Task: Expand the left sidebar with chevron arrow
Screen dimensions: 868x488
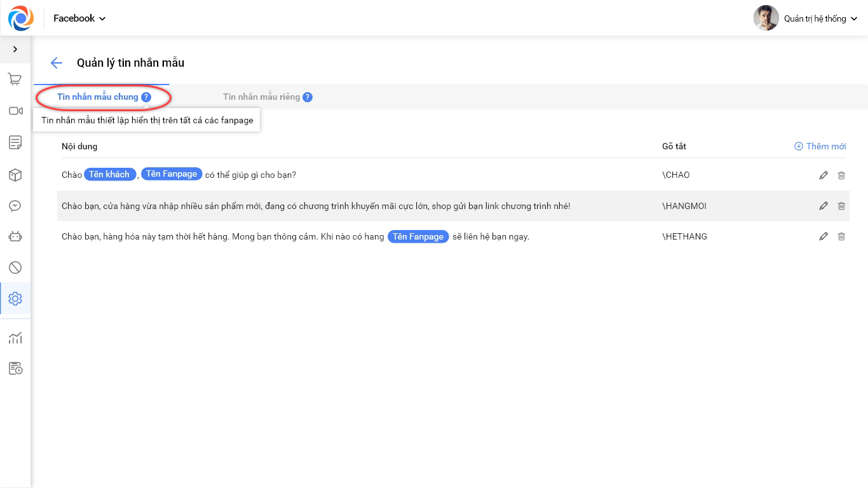Action: click(x=15, y=49)
